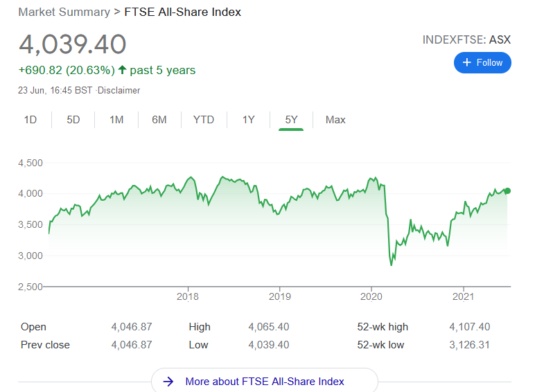Click the 2021 label on chart axis
Viewport: 544px width, 392px height.
[x=463, y=296]
